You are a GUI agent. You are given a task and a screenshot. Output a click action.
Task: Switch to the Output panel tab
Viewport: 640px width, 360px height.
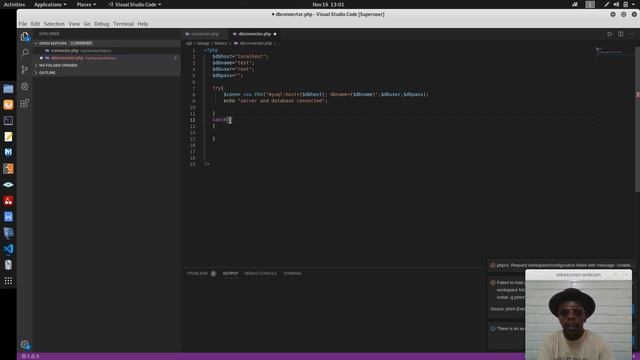pyautogui.click(x=230, y=273)
